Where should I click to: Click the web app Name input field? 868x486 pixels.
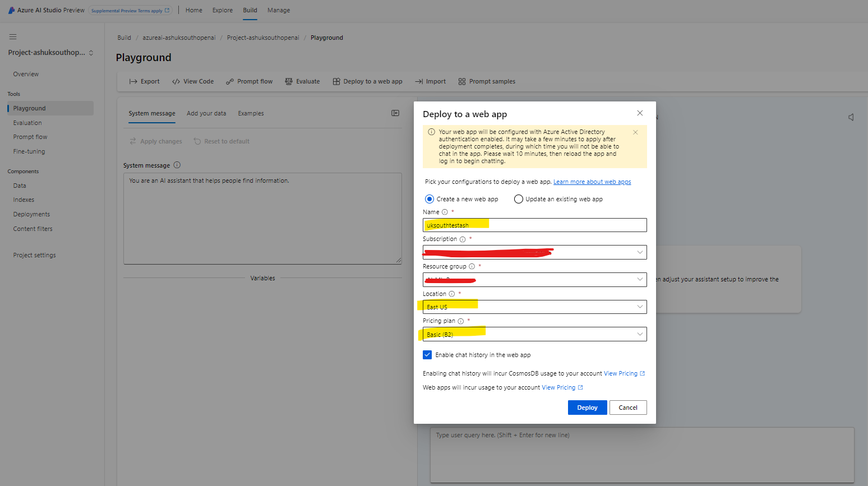(534, 225)
